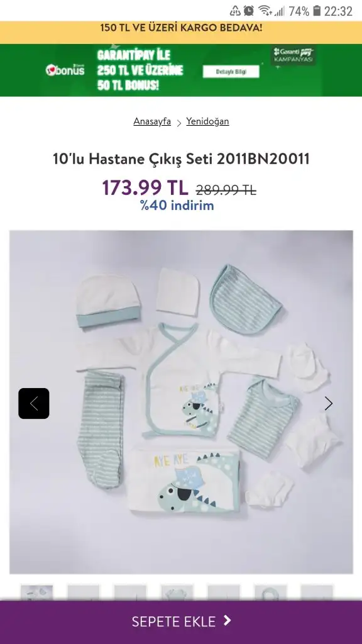Viewport: 362px width, 644px height.
Task: Go to previous product image arrow
Action: point(34,403)
